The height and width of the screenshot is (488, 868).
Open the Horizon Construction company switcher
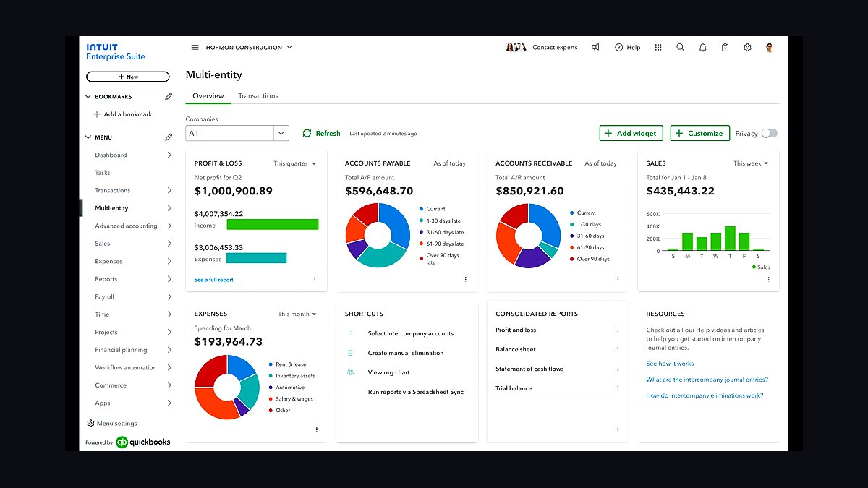tap(249, 48)
